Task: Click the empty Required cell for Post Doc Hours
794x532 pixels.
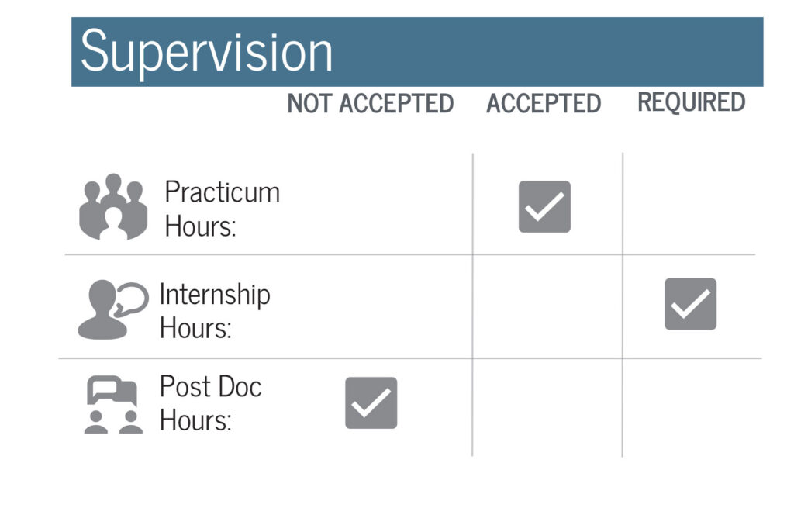Action: pyautogui.click(x=690, y=406)
